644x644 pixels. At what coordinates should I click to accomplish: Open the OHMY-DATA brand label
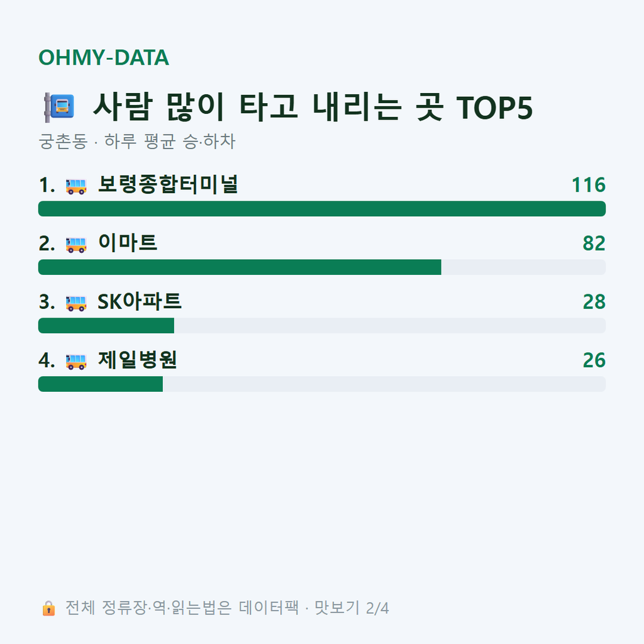(104, 57)
